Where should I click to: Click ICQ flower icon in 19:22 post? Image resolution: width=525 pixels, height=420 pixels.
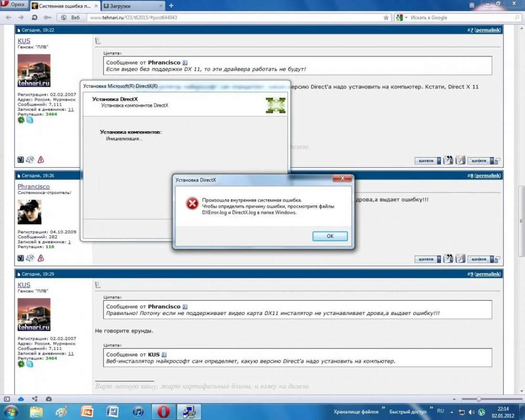tap(21, 120)
